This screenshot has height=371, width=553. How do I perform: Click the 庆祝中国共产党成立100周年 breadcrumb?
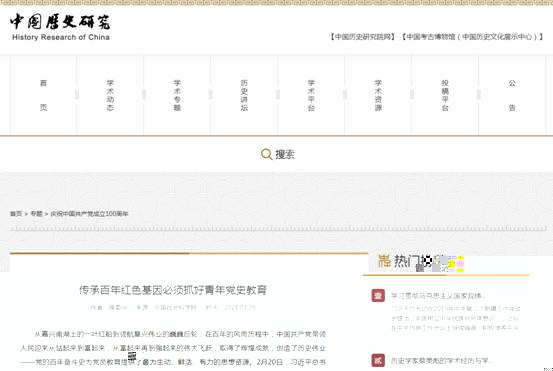pos(89,214)
